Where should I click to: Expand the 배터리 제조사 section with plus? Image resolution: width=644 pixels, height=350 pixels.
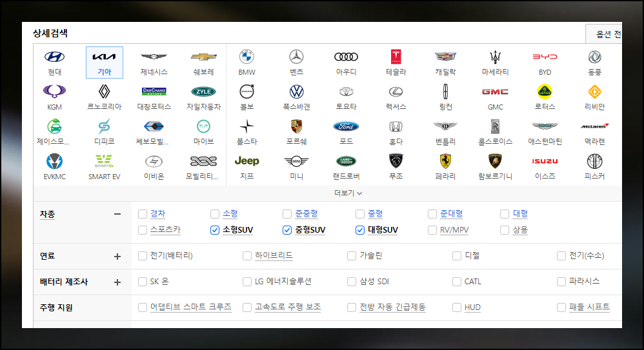[117, 282]
